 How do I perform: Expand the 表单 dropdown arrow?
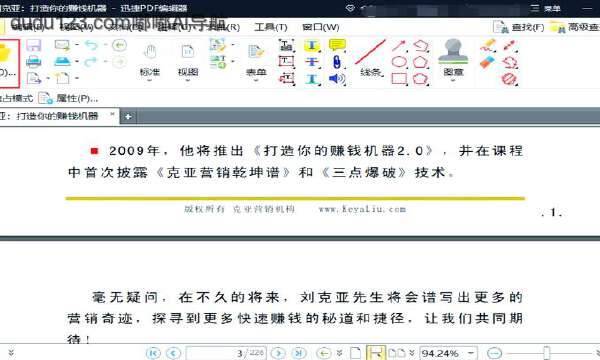256,80
